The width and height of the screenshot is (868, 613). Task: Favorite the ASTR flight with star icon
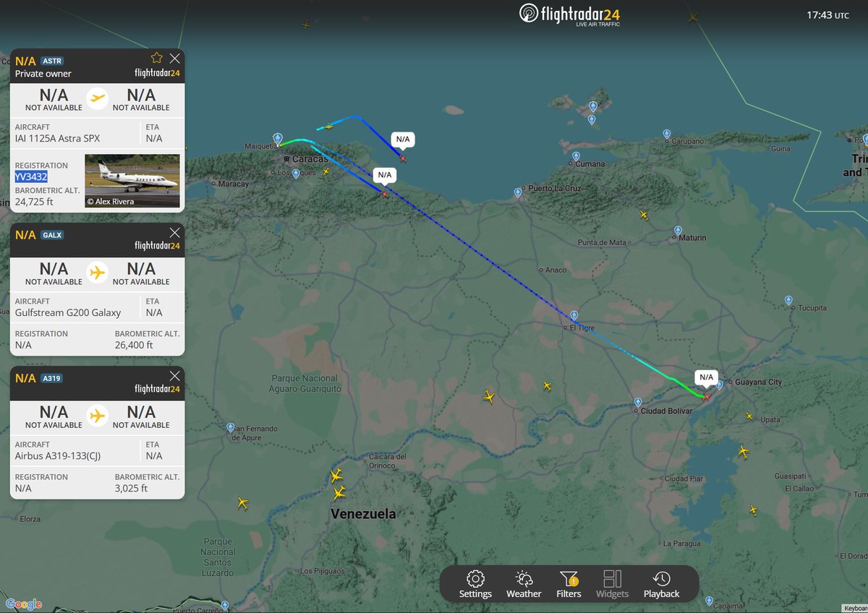(157, 58)
